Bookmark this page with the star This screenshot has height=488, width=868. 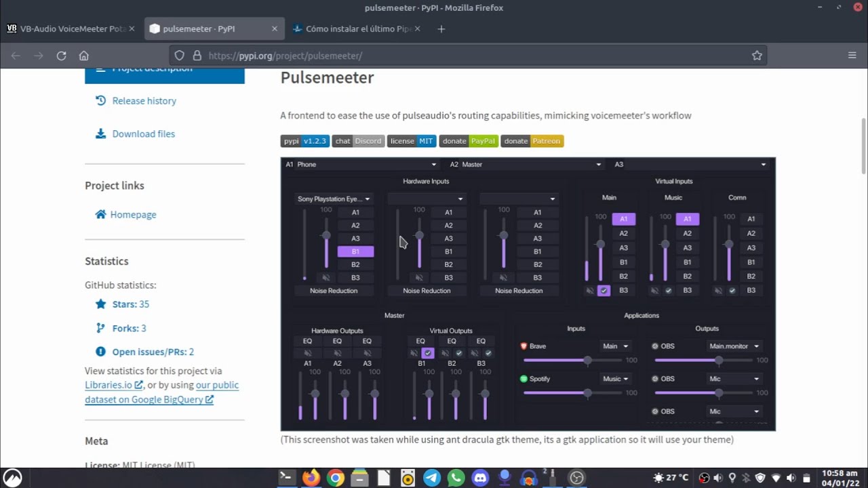[757, 56]
